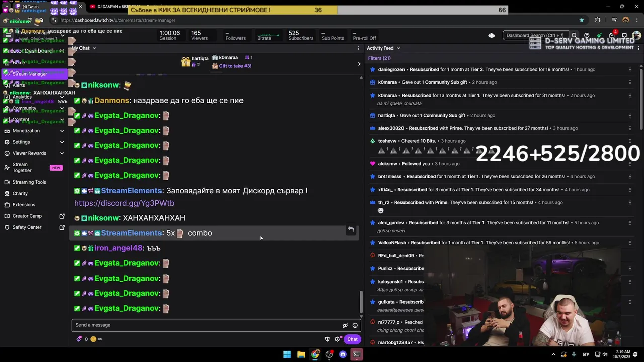Open Discord from the Windows taskbar

[x=343, y=354]
